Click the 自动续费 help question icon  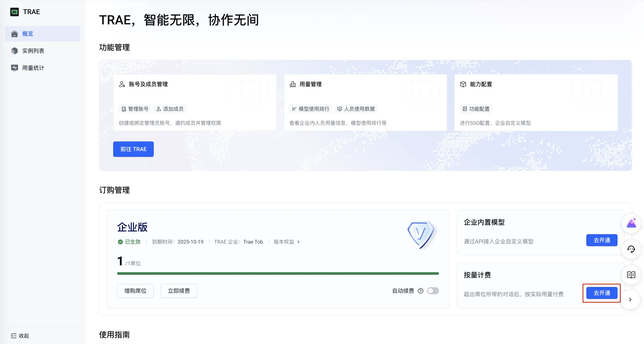pyautogui.click(x=421, y=291)
